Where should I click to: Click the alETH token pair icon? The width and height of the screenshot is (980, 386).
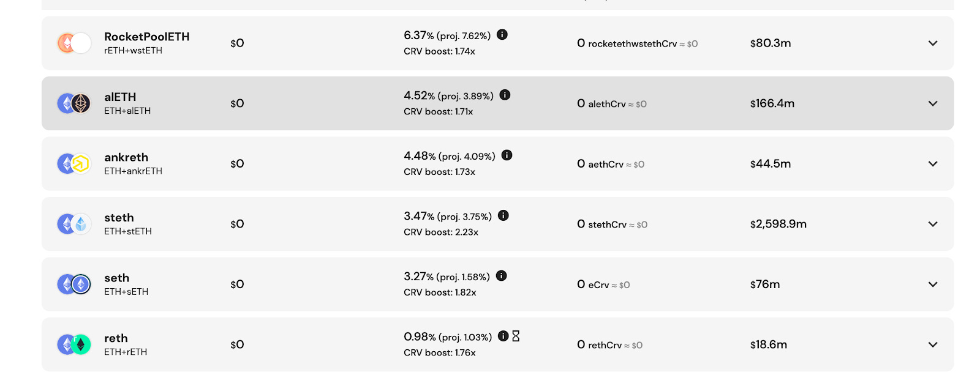74,103
